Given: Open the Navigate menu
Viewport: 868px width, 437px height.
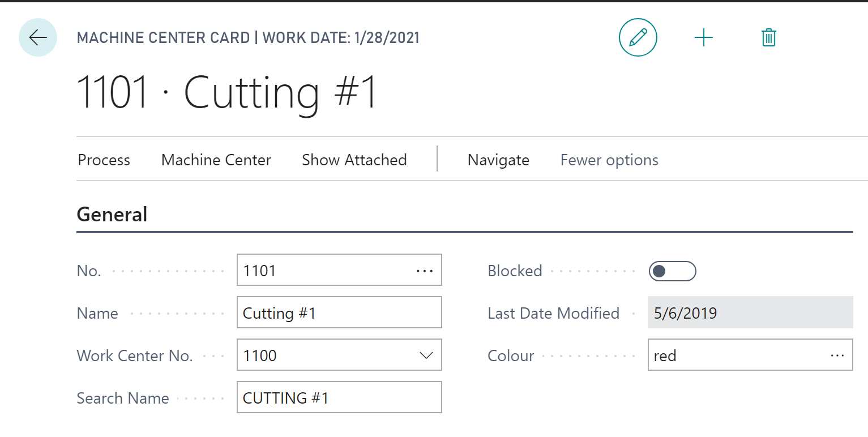Looking at the screenshot, I should pos(498,160).
